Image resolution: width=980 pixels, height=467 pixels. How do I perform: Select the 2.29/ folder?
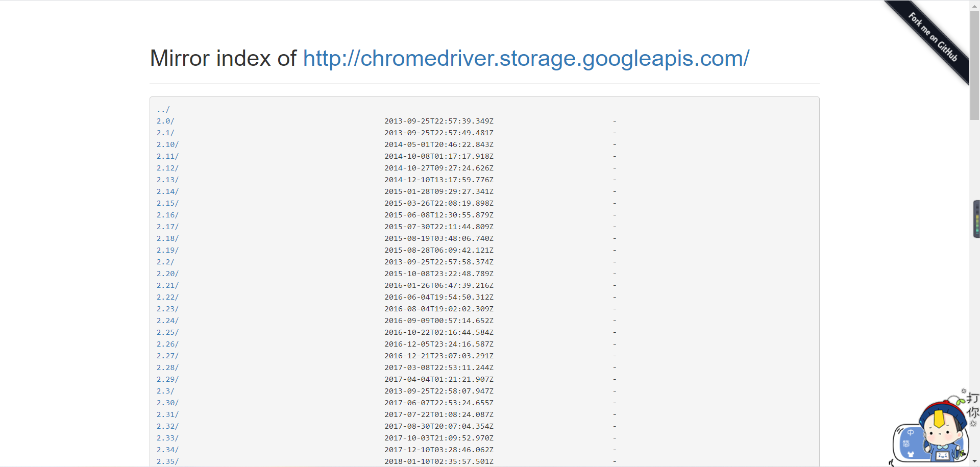(167, 380)
